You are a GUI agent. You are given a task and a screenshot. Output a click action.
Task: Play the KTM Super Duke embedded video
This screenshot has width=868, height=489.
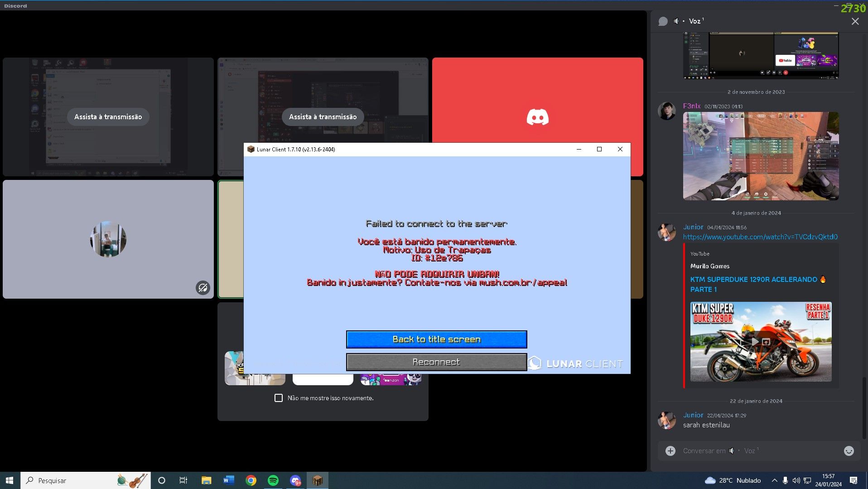click(x=754, y=341)
